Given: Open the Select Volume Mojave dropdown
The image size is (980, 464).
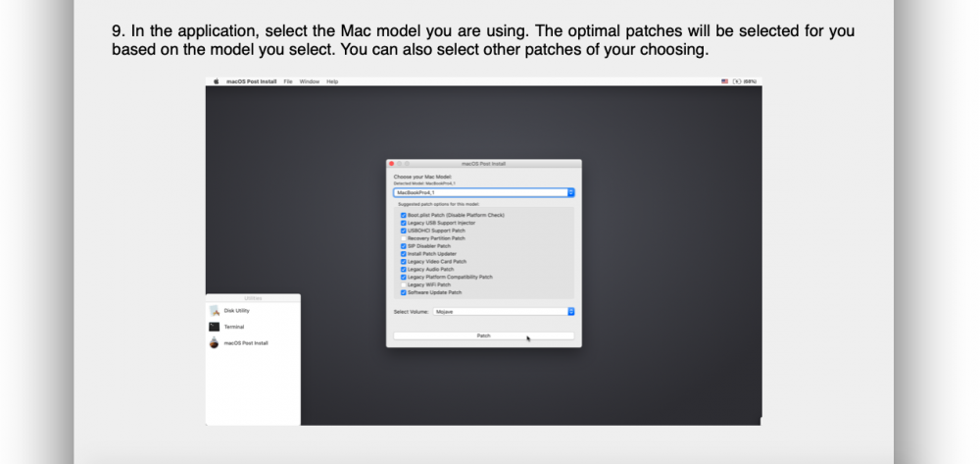Looking at the screenshot, I should tap(504, 311).
